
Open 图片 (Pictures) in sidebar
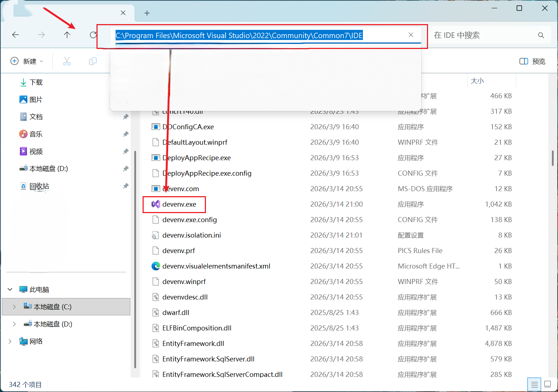tap(31, 100)
